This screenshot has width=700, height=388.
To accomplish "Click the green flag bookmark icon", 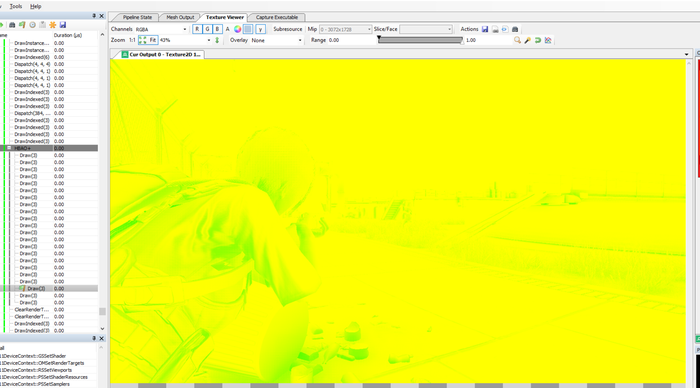I will pyautogui.click(x=22, y=25).
